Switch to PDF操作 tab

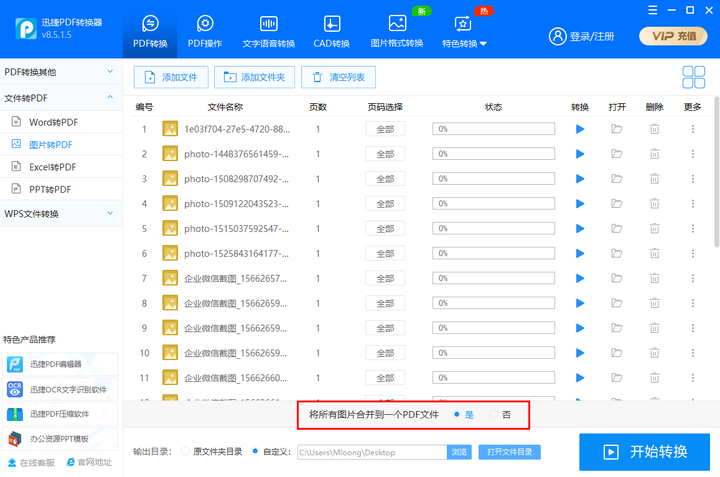[205, 31]
